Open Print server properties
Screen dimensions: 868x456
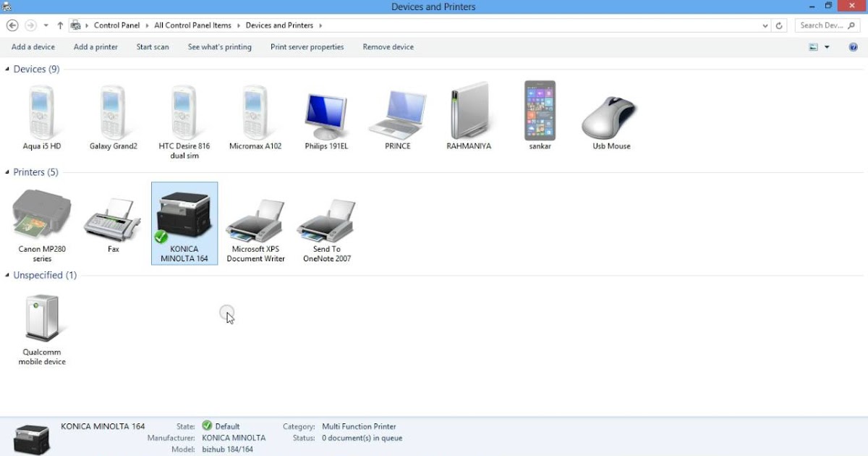pos(307,47)
